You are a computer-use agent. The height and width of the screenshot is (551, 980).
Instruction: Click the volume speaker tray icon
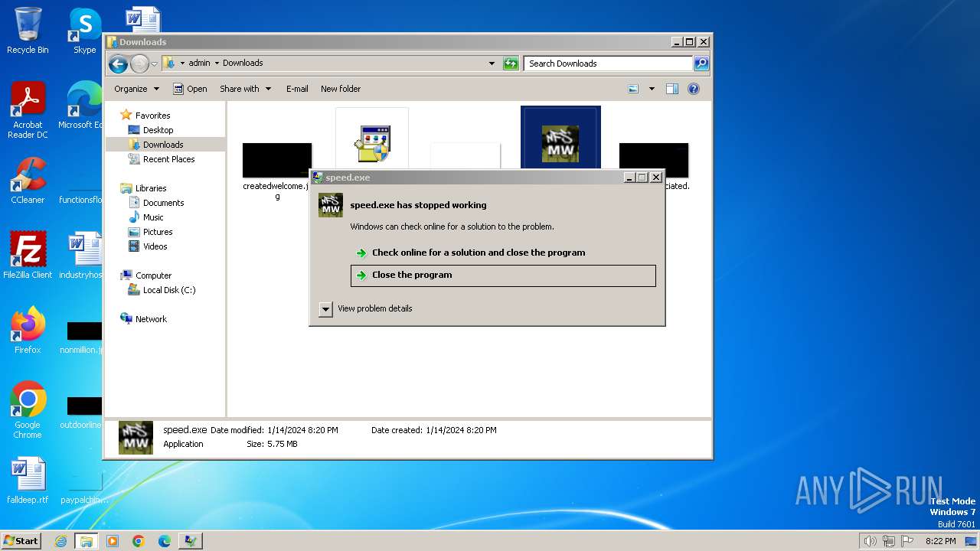point(870,541)
